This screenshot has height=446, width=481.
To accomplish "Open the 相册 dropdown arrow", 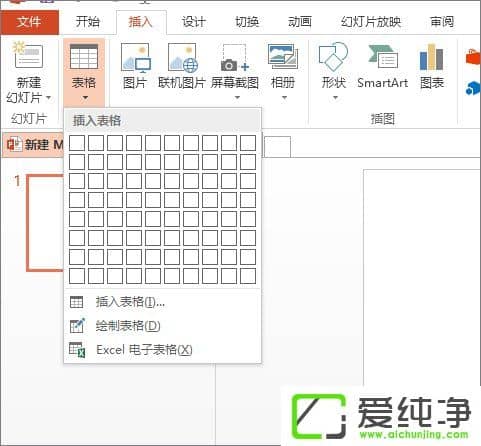I will click(x=284, y=98).
